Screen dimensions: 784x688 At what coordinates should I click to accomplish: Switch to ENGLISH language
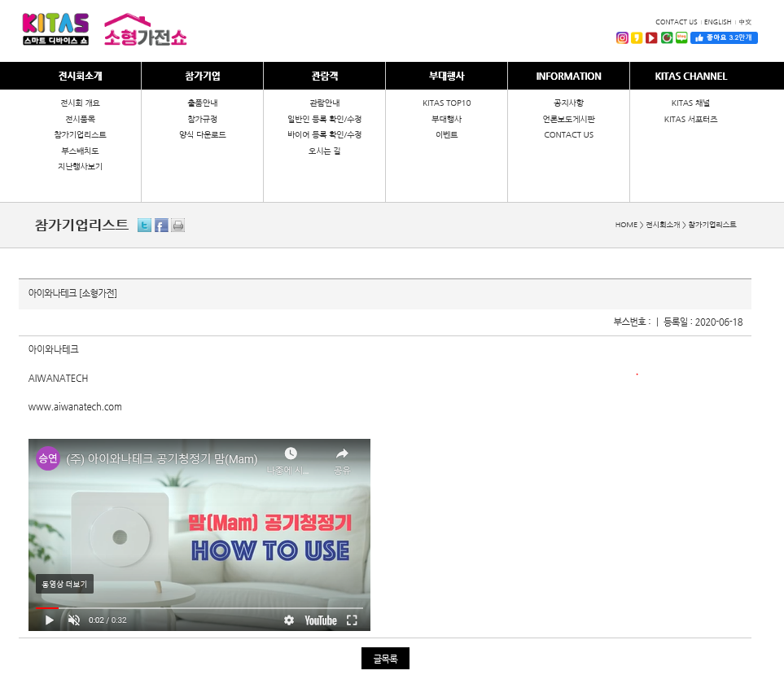pyautogui.click(x=717, y=22)
